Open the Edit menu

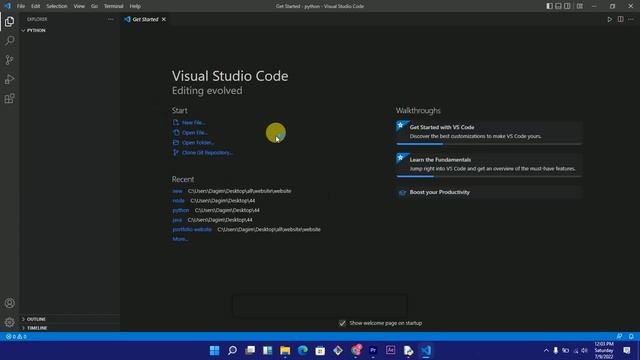[x=36, y=6]
